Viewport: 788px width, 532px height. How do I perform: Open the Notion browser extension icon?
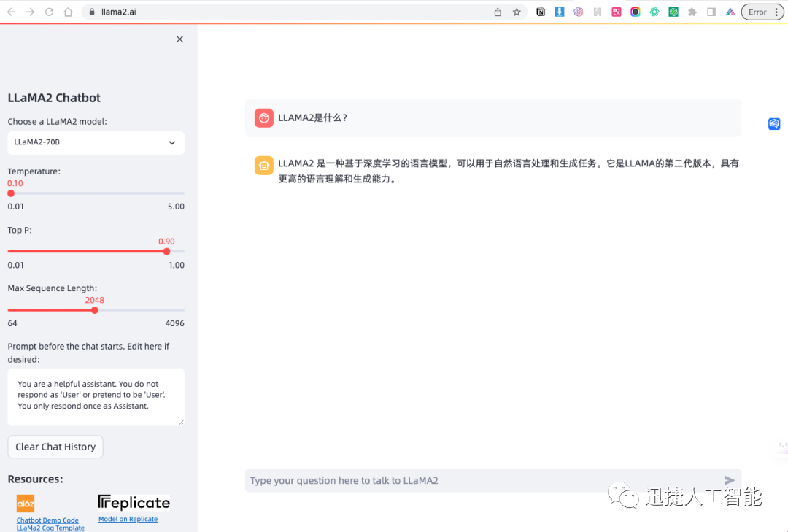click(541, 12)
